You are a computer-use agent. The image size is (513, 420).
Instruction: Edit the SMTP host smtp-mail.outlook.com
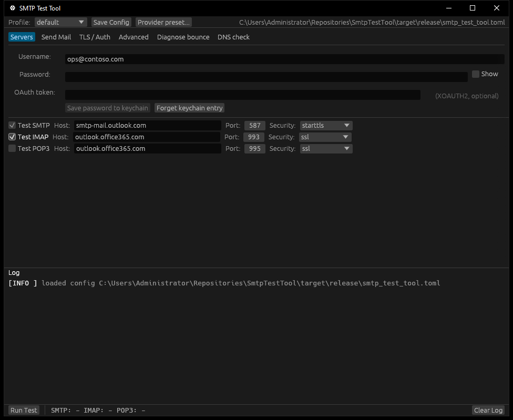tap(148, 125)
